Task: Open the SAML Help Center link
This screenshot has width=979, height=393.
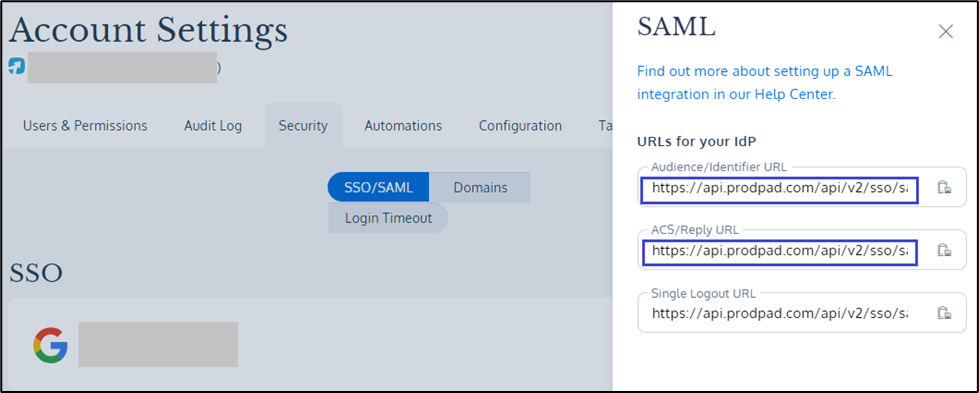Action: pos(765,83)
